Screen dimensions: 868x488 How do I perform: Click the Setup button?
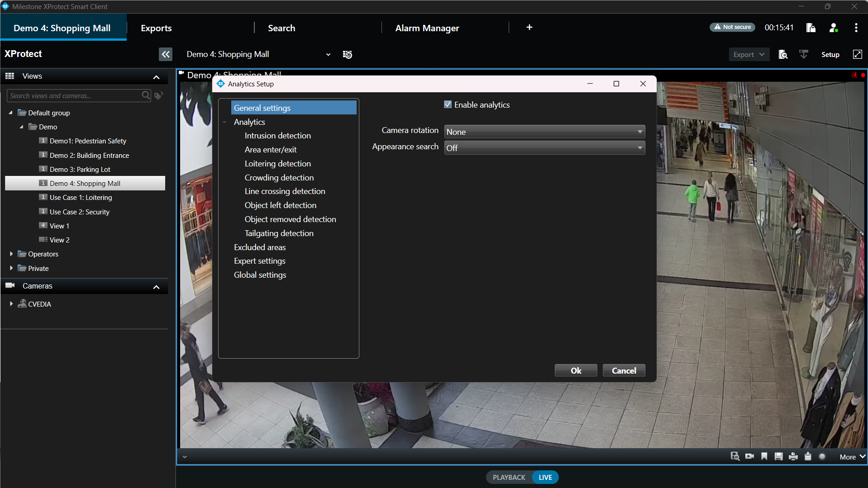pos(830,54)
